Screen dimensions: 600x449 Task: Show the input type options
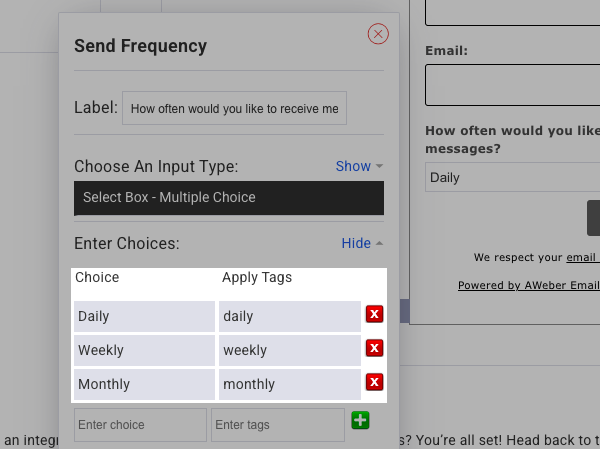(x=359, y=166)
